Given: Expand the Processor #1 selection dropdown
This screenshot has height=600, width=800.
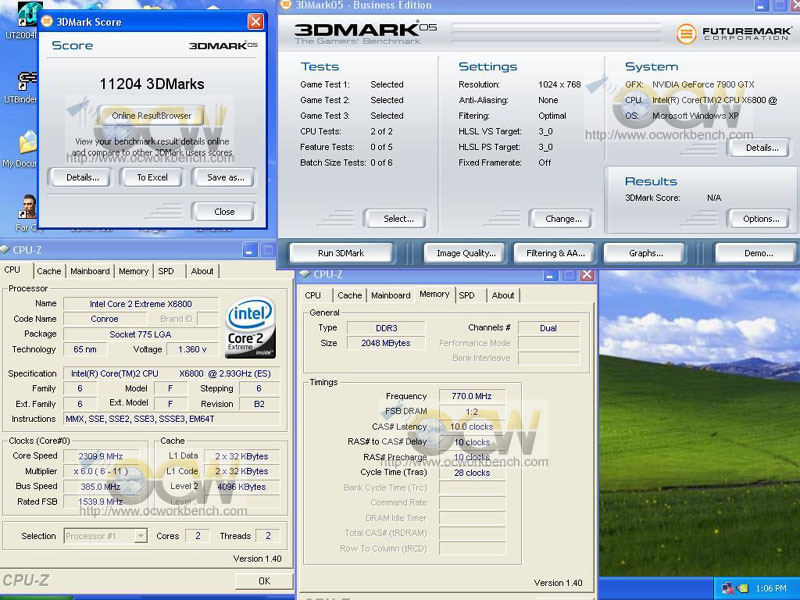Looking at the screenshot, I should tap(141, 536).
